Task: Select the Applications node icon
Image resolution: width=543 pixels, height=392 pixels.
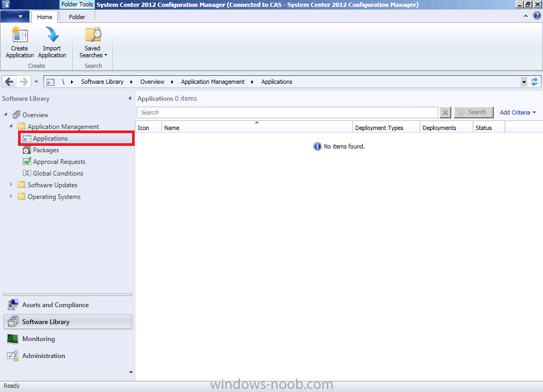Action: pyautogui.click(x=27, y=138)
